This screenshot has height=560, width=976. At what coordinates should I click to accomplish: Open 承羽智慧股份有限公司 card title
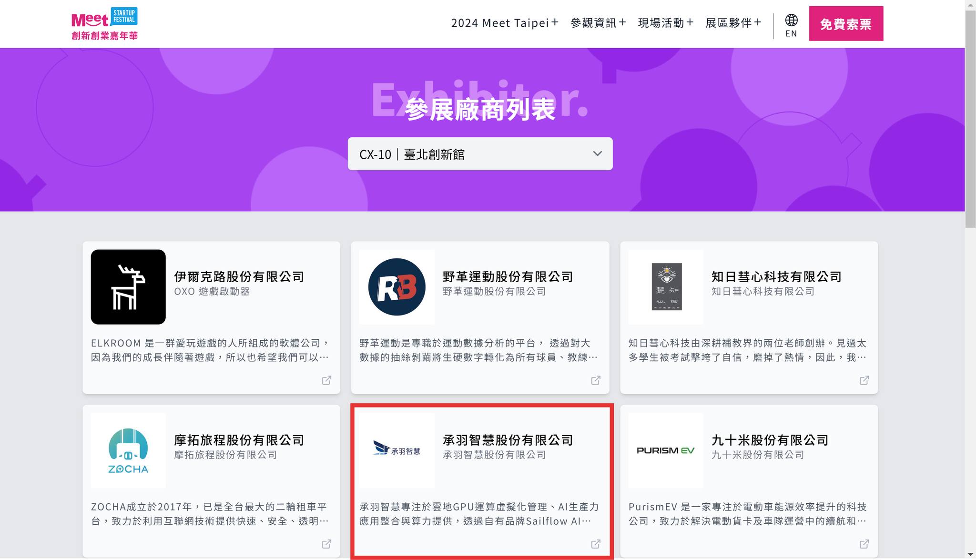coord(508,440)
